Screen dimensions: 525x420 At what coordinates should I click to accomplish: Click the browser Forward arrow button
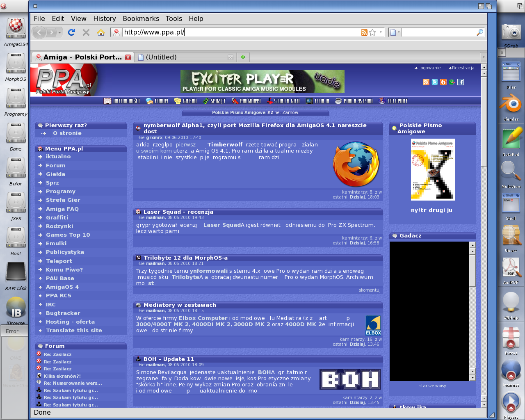[51, 32]
